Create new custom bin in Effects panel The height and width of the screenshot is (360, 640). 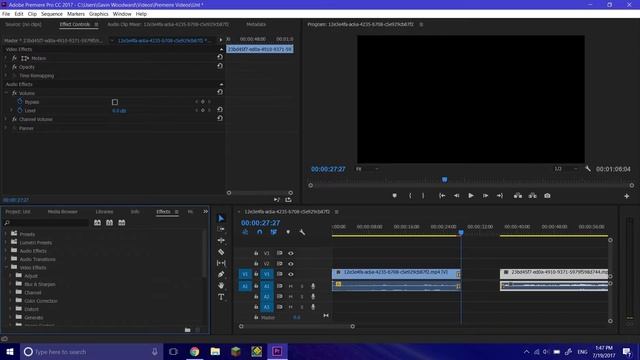(x=187, y=330)
